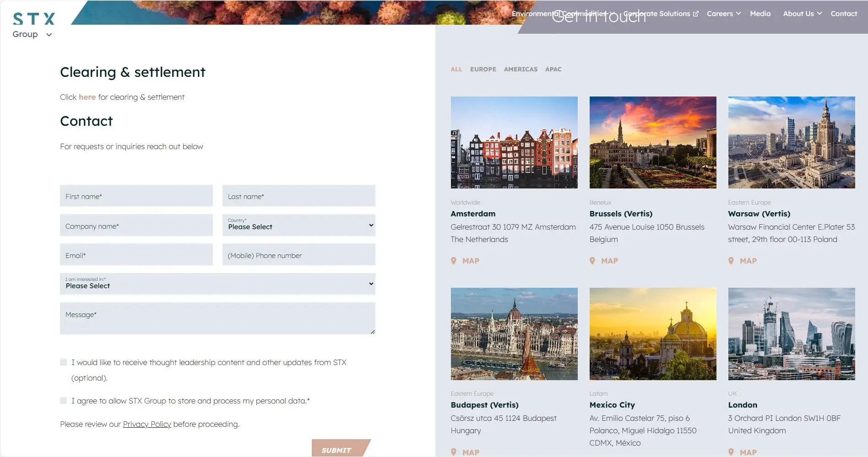Filter offices by AMERICAS
868x457 pixels.
pos(521,69)
